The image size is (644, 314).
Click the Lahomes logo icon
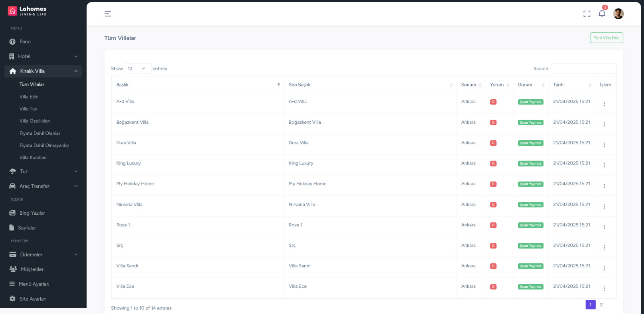point(12,11)
